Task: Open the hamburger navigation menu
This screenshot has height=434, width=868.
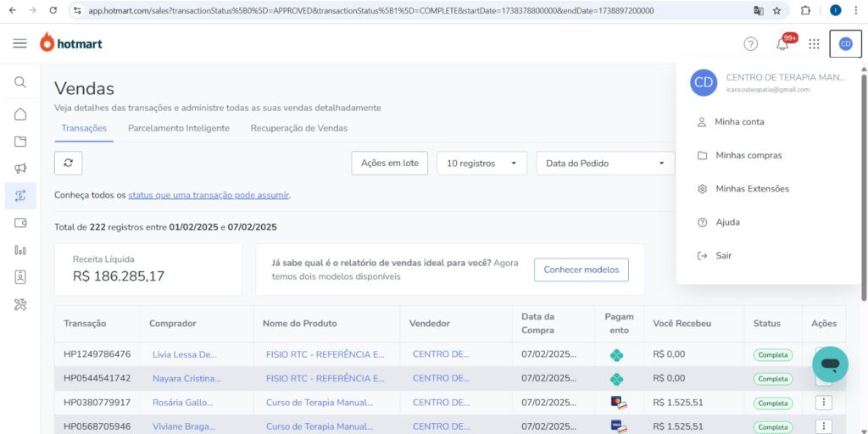Action: pos(19,43)
